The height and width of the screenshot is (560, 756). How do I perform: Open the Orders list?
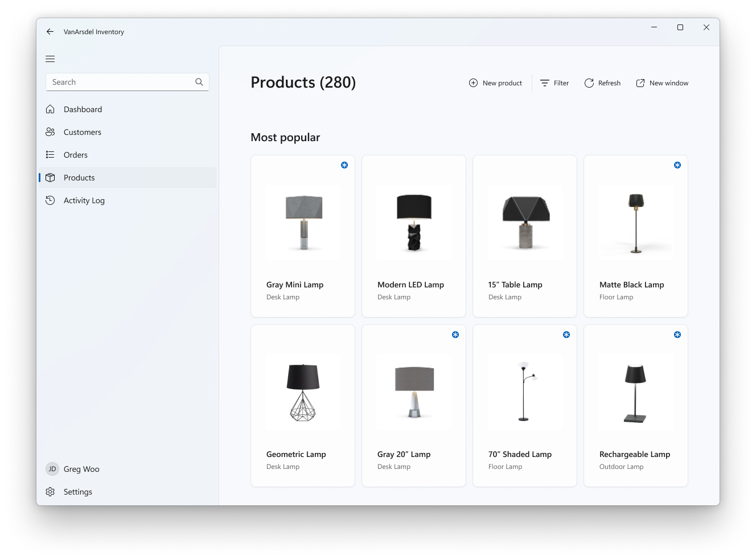[75, 155]
